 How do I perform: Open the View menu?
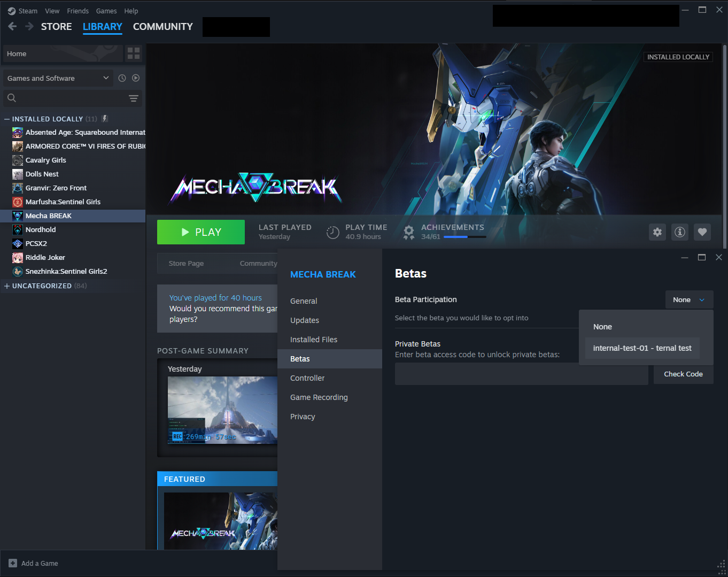coord(52,11)
